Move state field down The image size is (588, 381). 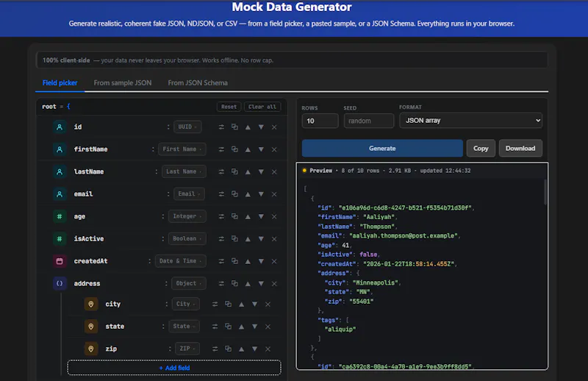(x=254, y=327)
